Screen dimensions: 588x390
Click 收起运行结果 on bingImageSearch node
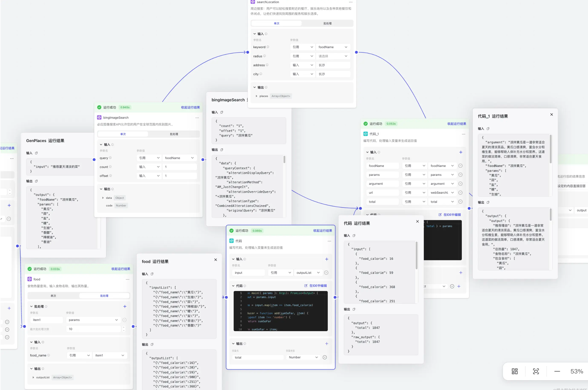[190, 107]
